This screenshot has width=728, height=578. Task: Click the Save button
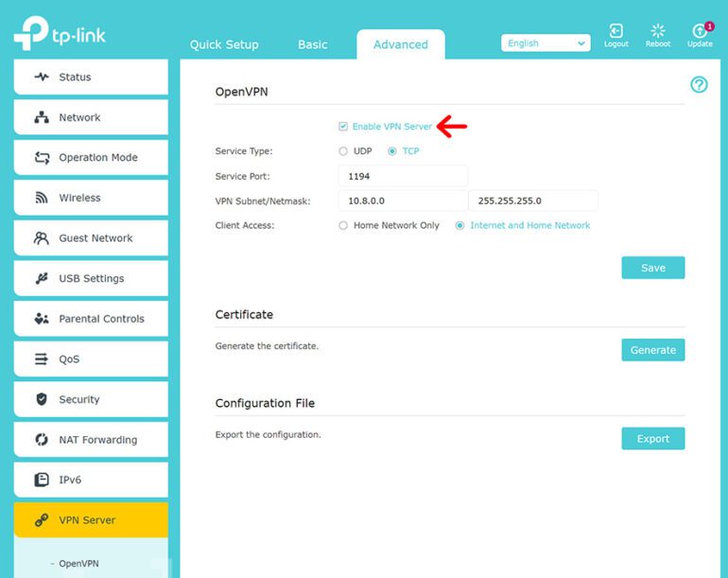point(652,268)
